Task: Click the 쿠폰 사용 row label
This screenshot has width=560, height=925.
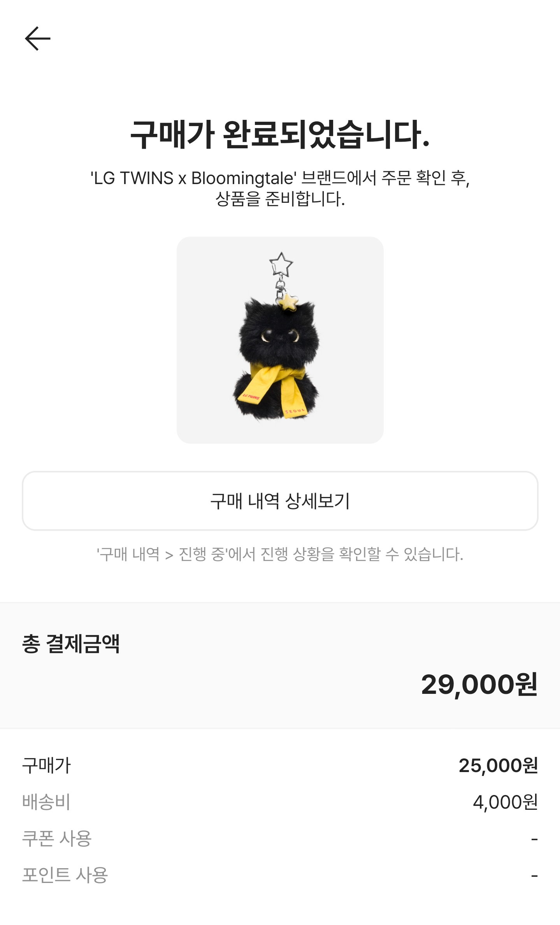Action: click(x=57, y=839)
